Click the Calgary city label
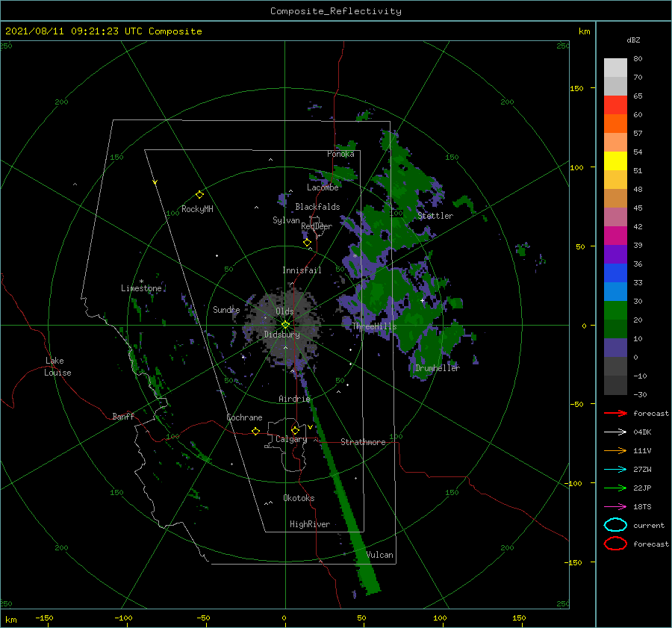Image resolution: width=672 pixels, height=628 pixels. point(291,439)
